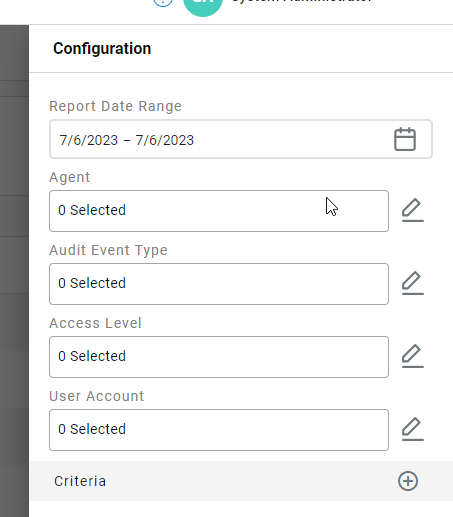Open the User Account selection box

point(219,430)
